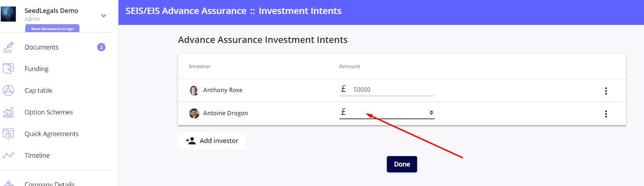
Task: Click the SeedLegals Demo company logo
Action: pyautogui.click(x=8, y=14)
